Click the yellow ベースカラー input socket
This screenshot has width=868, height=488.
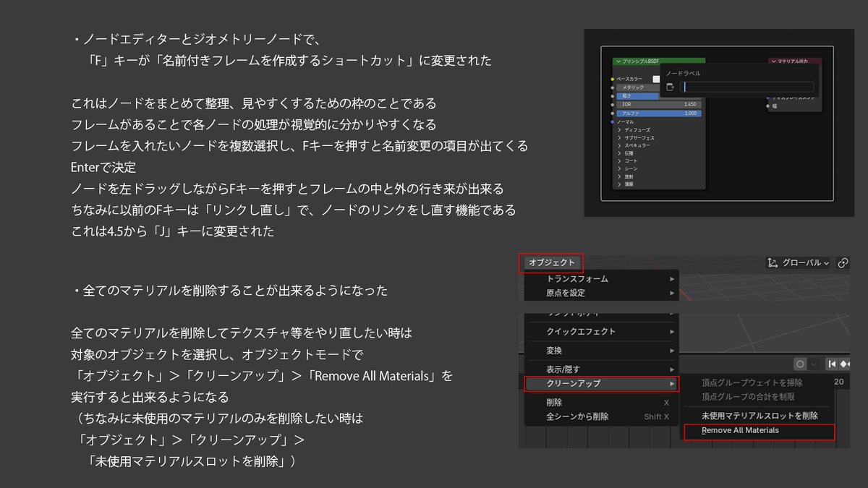(613, 79)
